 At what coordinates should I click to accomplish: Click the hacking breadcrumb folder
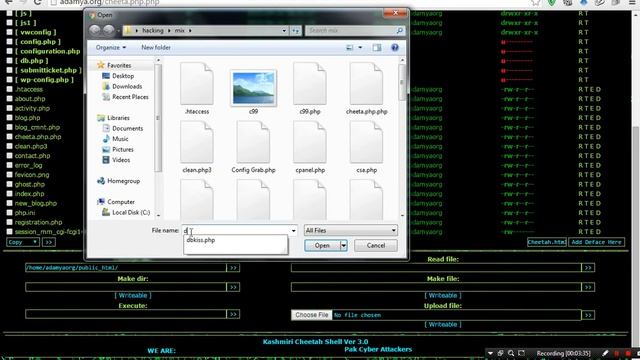tap(153, 31)
